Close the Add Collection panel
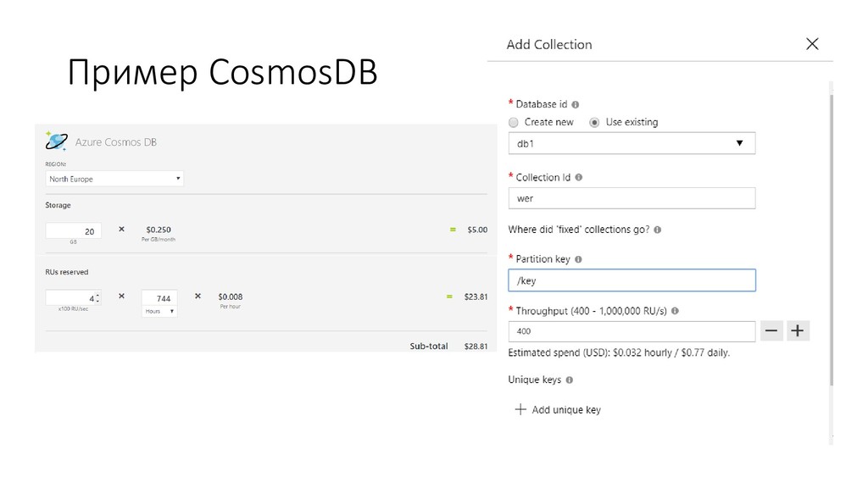Image resolution: width=868 pixels, height=488 pixels. point(812,44)
